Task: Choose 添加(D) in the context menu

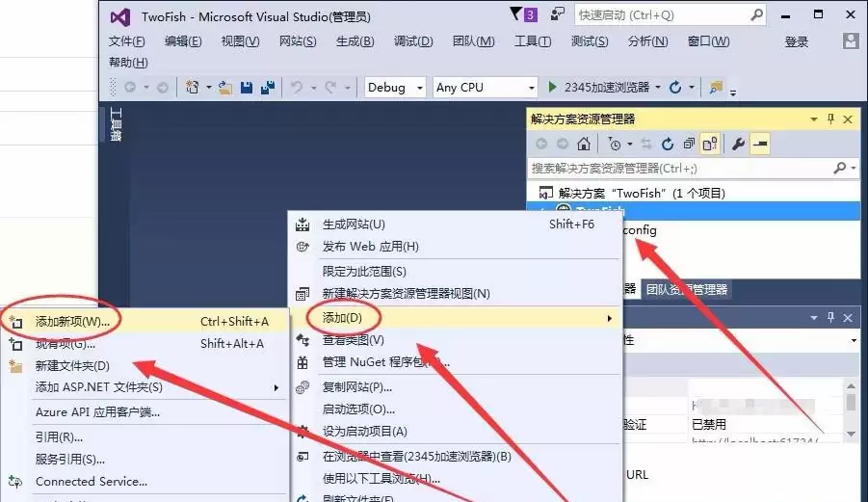Action: click(x=456, y=318)
